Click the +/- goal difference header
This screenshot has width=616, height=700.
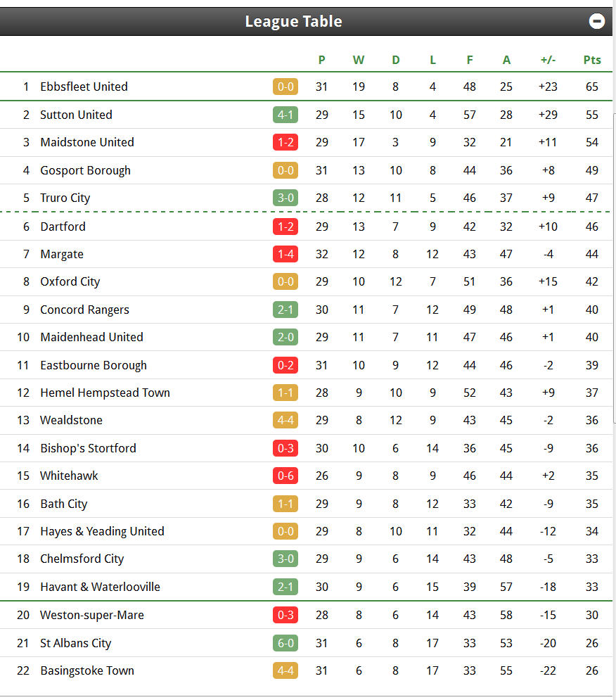(x=548, y=60)
